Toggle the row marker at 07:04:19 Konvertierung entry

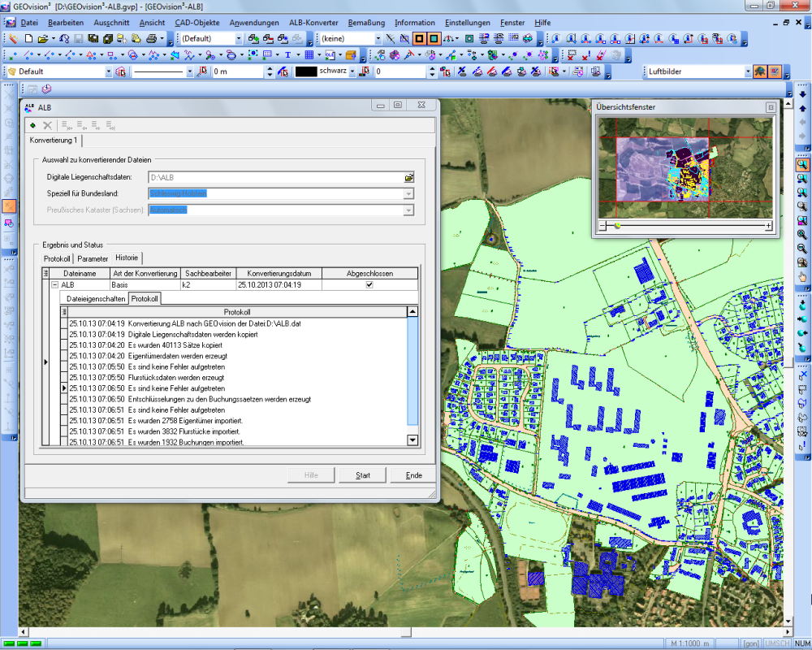coord(64,323)
